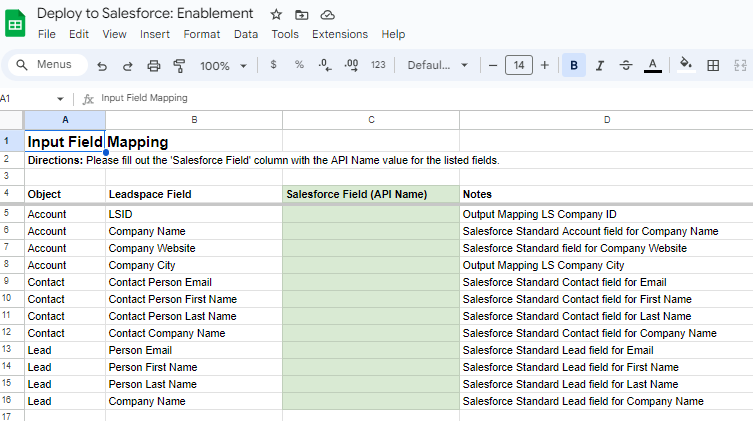Decrease decimal places
Viewport: 753px width, 421px height.
325,65
